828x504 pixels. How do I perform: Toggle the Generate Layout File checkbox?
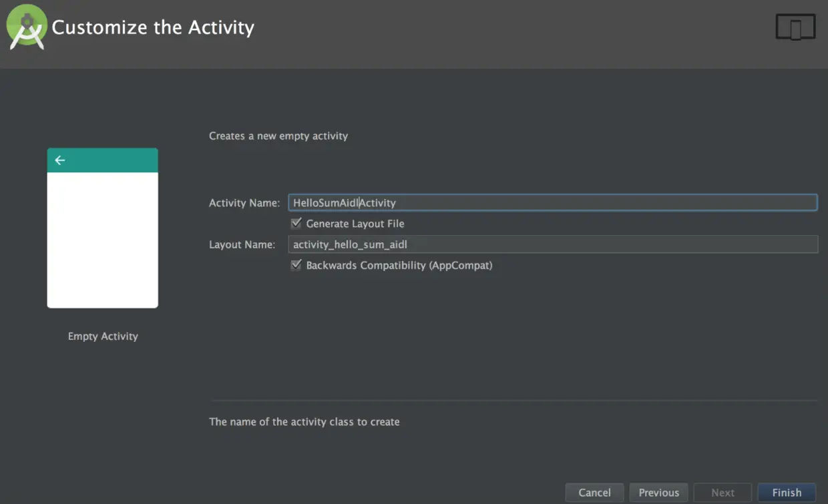click(296, 224)
